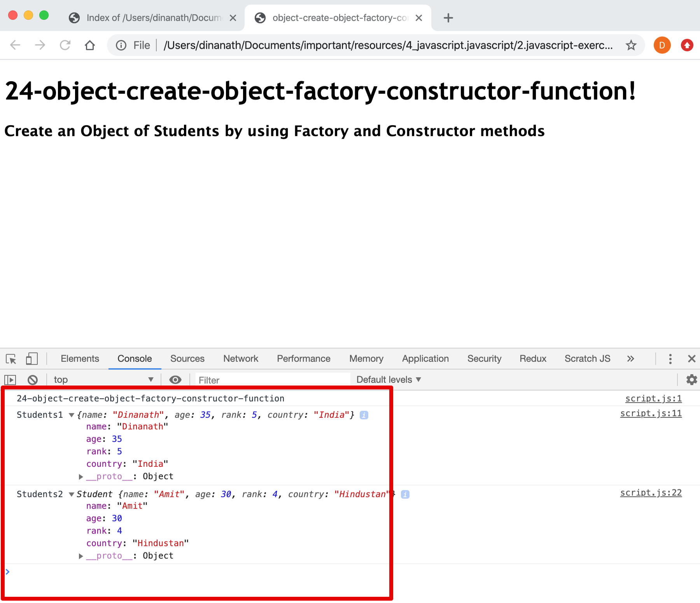Activate the inspect element picker

coord(11,359)
